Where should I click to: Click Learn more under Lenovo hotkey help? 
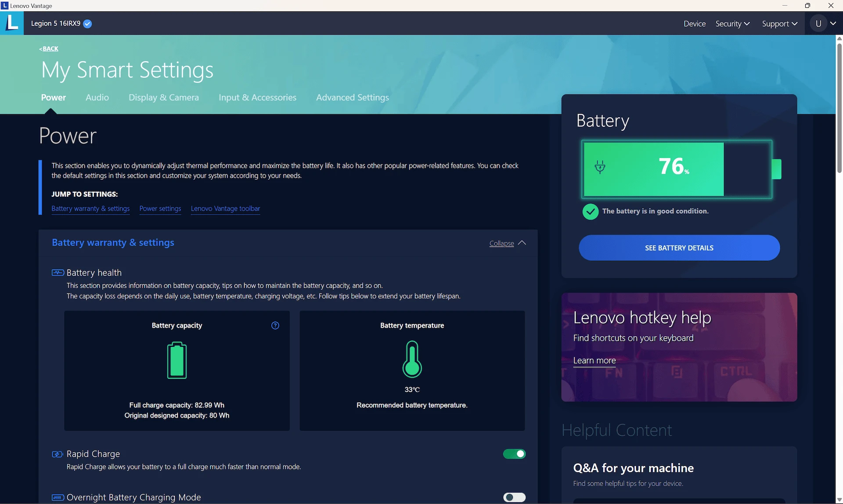[x=594, y=360]
